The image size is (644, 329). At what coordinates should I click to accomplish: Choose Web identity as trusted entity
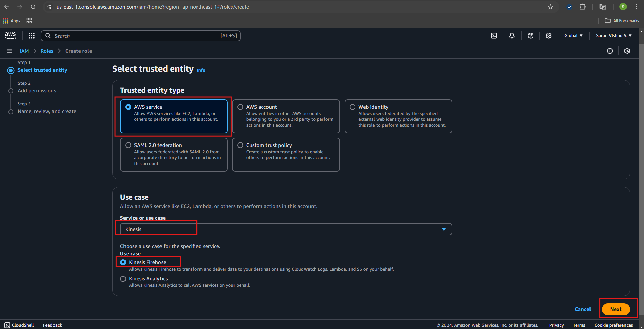(353, 107)
